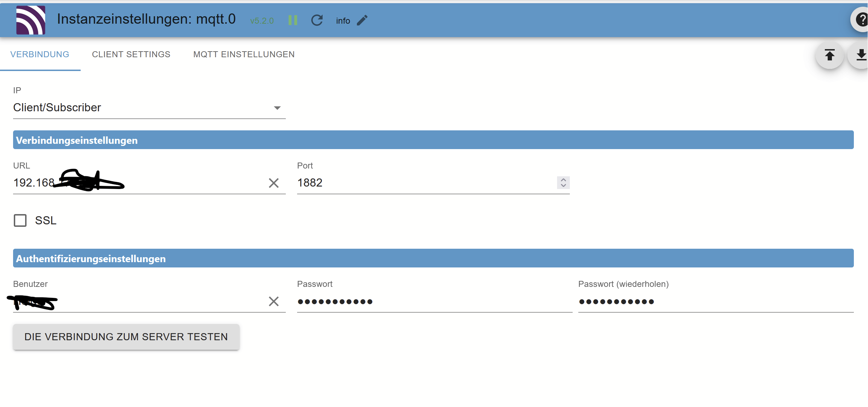The height and width of the screenshot is (407, 868).
Task: Increase port using stepper arrows
Action: tap(563, 180)
